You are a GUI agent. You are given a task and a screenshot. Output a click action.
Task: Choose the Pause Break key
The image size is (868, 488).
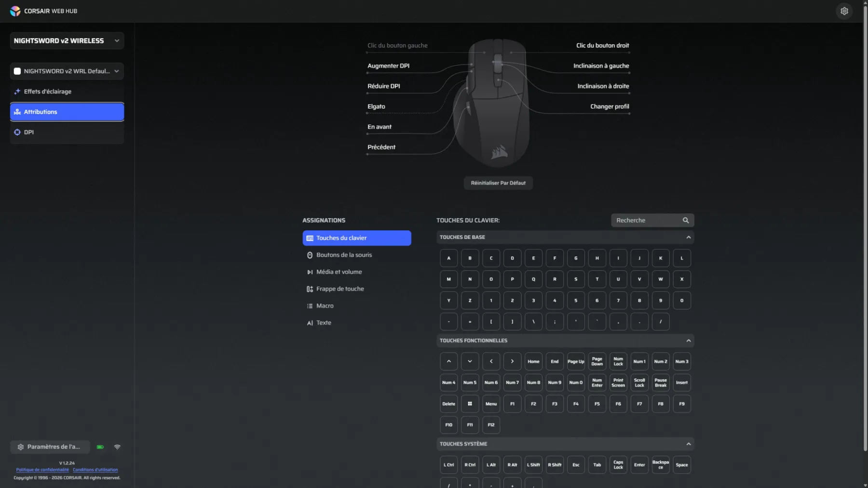coord(661,382)
